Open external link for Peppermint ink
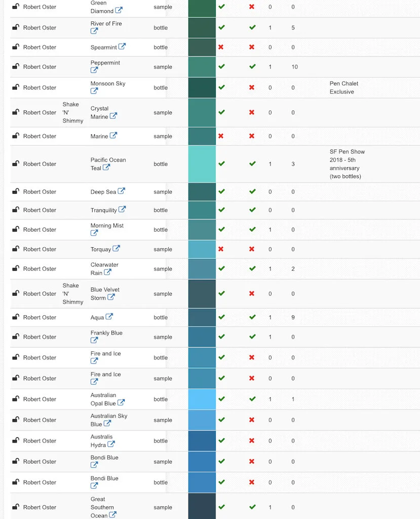420x519 pixels. pyautogui.click(x=94, y=70)
